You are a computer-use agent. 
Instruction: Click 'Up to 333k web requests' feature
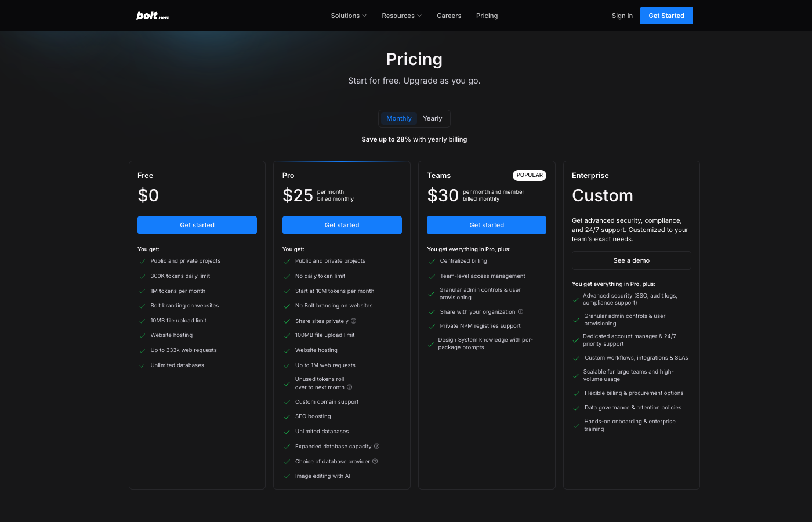183,350
